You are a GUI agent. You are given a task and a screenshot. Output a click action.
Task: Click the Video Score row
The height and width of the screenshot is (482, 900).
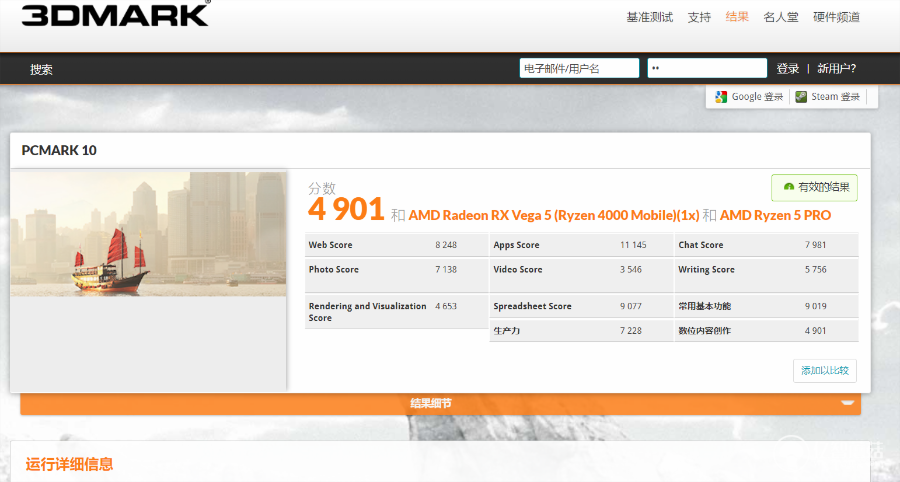point(581,275)
